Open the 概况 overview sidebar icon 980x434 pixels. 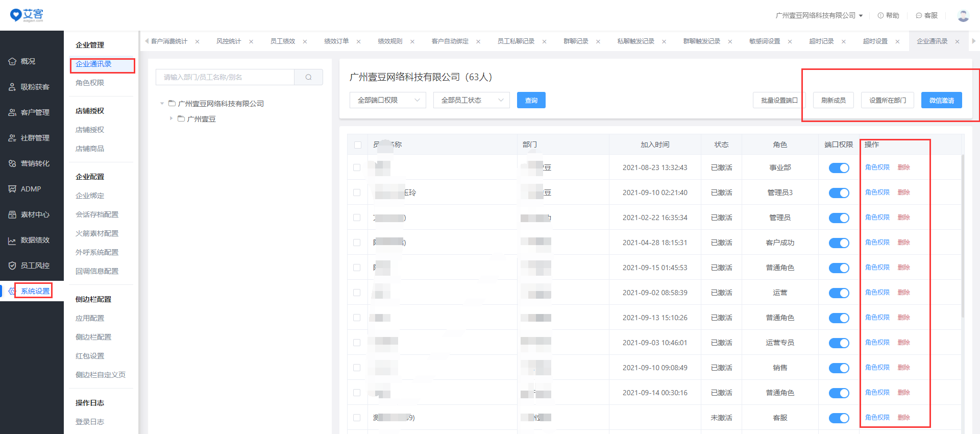pyautogui.click(x=13, y=61)
